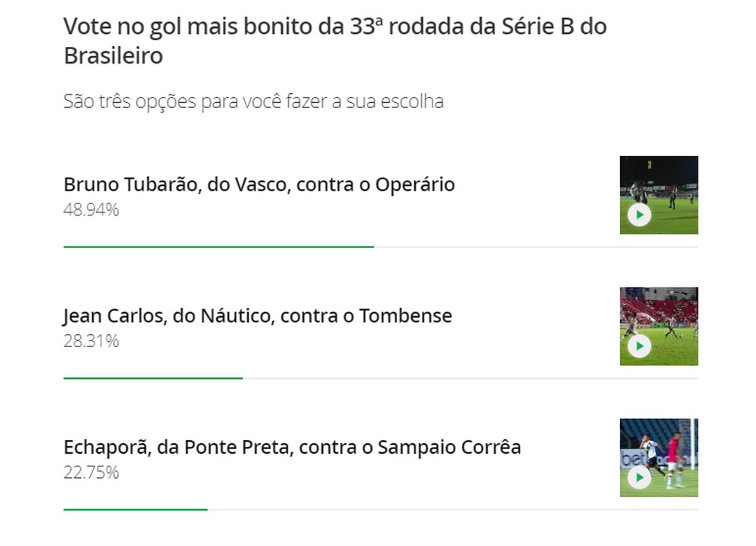Click the 48.94% vote percentage
Image resolution: width=756 pixels, height=546 pixels.
(x=91, y=209)
